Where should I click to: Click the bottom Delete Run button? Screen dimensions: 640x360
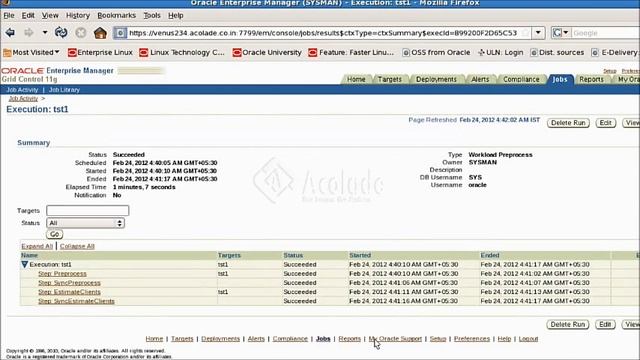(568, 324)
